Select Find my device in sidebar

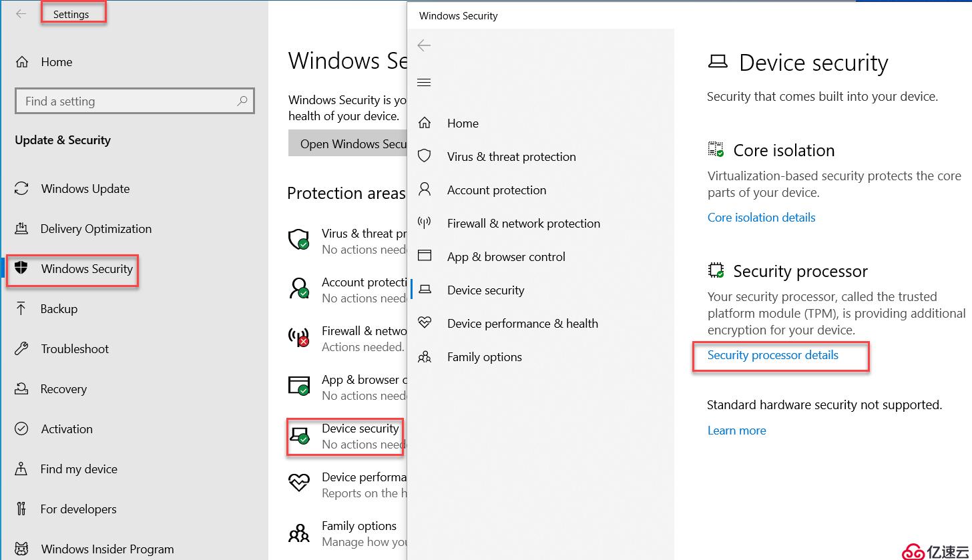78,469
